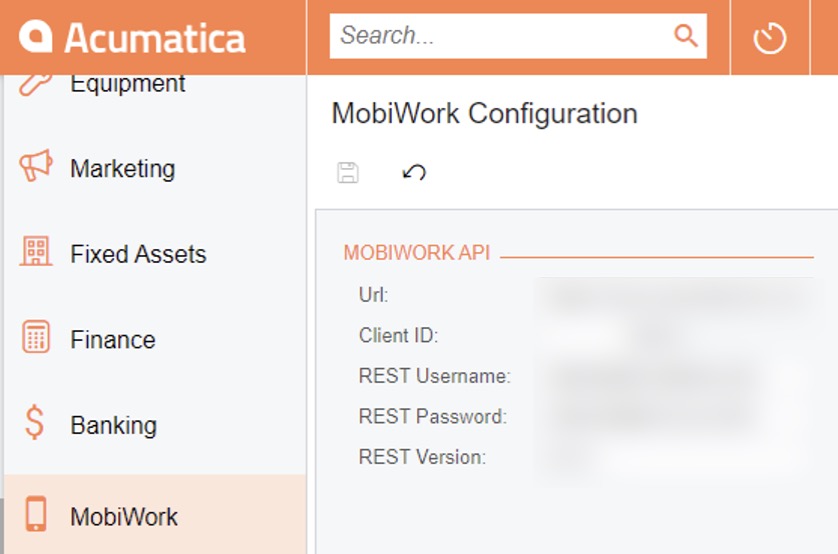Click inside the Search text box
Viewport: 838px width, 554px height.
500,36
